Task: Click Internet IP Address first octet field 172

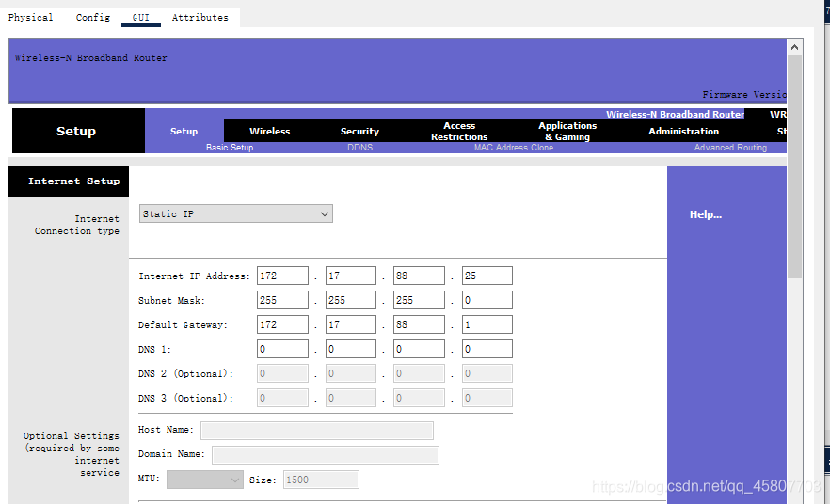Action: tap(282, 276)
